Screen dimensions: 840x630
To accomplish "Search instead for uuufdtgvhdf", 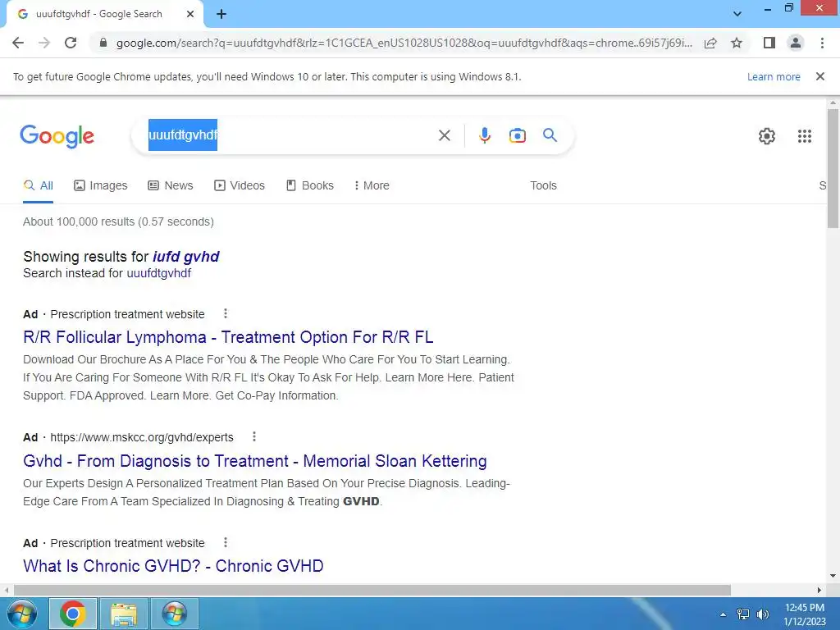I will tap(158, 273).
